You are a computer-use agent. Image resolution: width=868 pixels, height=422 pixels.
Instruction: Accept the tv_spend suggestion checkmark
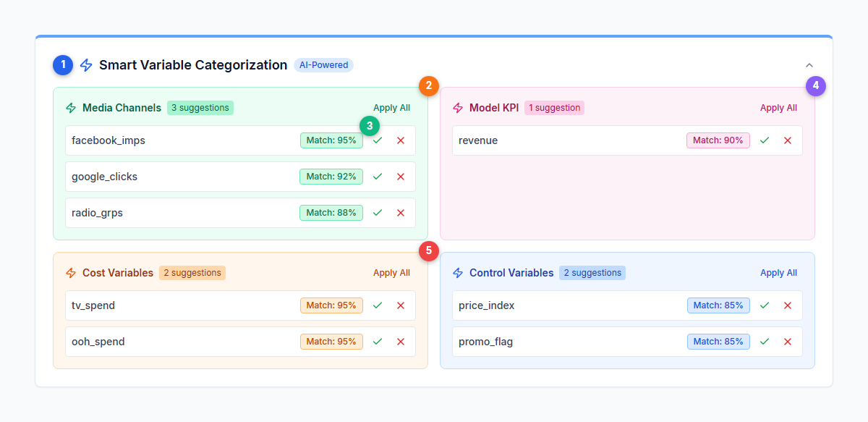click(x=378, y=305)
